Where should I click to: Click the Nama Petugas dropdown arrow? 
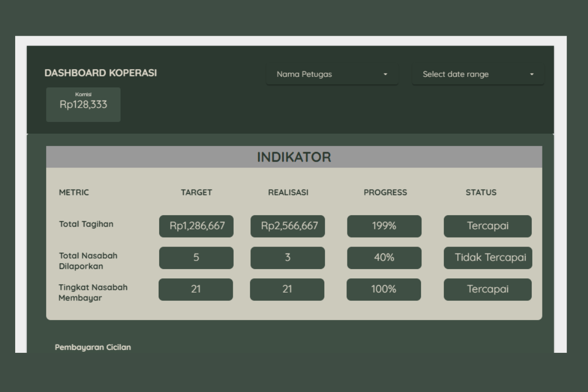[385, 74]
